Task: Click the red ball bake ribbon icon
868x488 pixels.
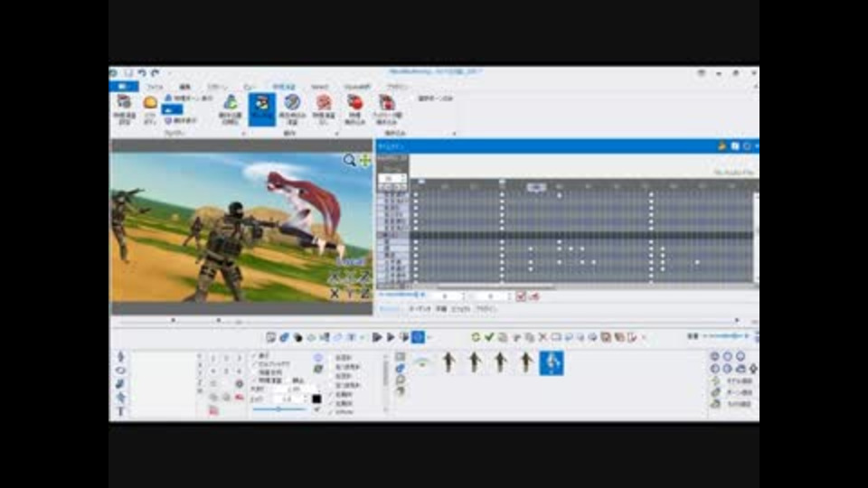Action: coord(354,108)
